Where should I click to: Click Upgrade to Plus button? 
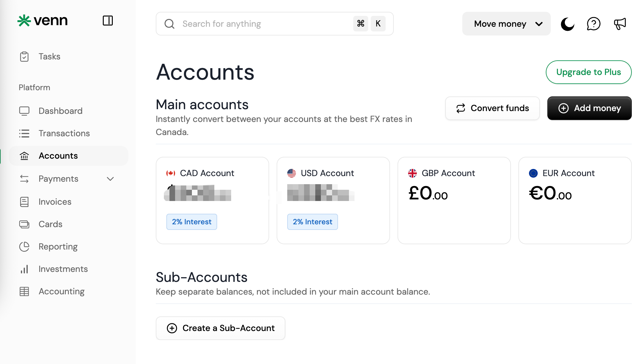click(x=588, y=72)
